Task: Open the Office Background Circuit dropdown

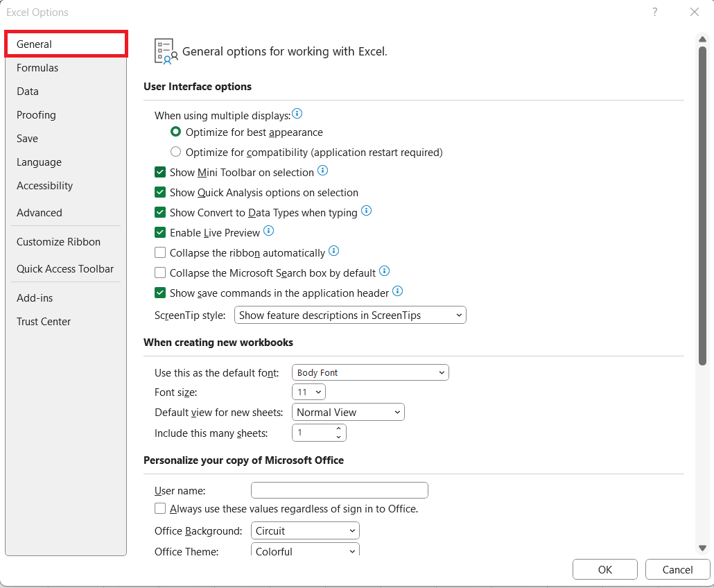Action: pyautogui.click(x=305, y=531)
